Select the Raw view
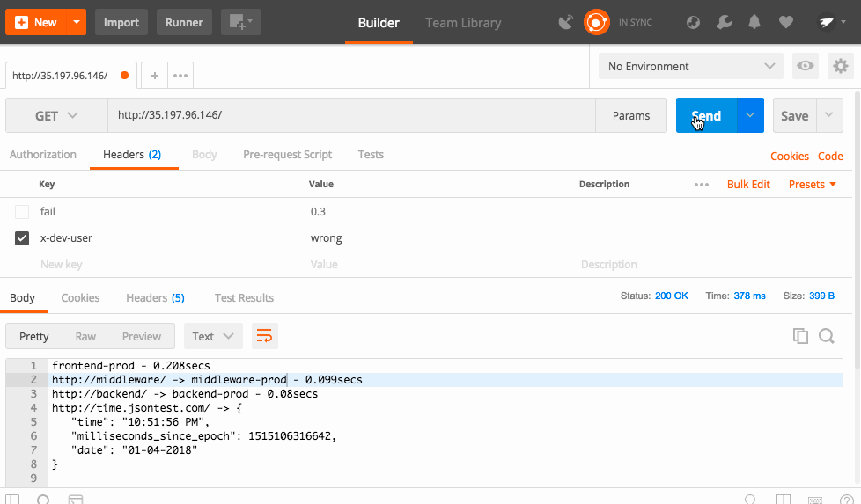 click(85, 337)
